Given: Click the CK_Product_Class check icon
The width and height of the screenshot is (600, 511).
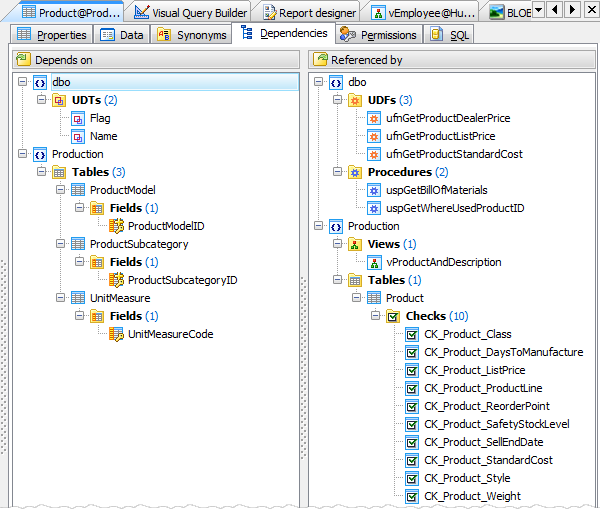Looking at the screenshot, I should (x=412, y=334).
